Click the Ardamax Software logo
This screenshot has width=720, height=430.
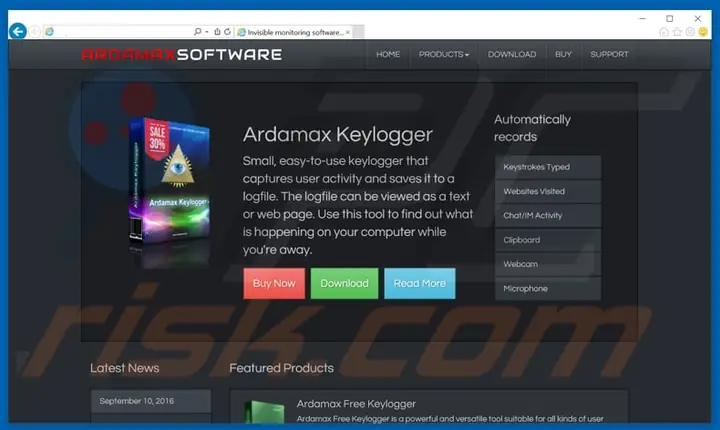[x=182, y=55]
